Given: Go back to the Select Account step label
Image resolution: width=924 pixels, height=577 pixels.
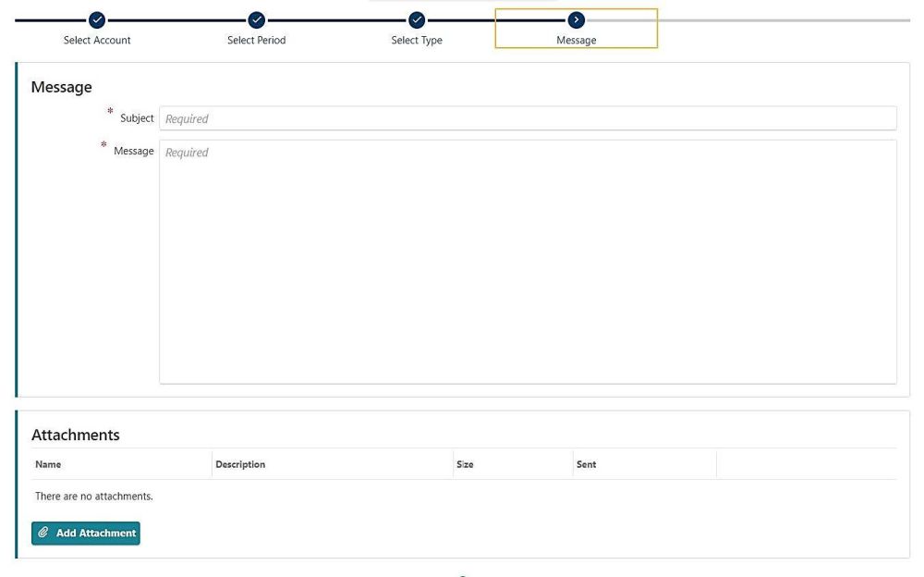Looking at the screenshot, I should pyautogui.click(x=97, y=41).
